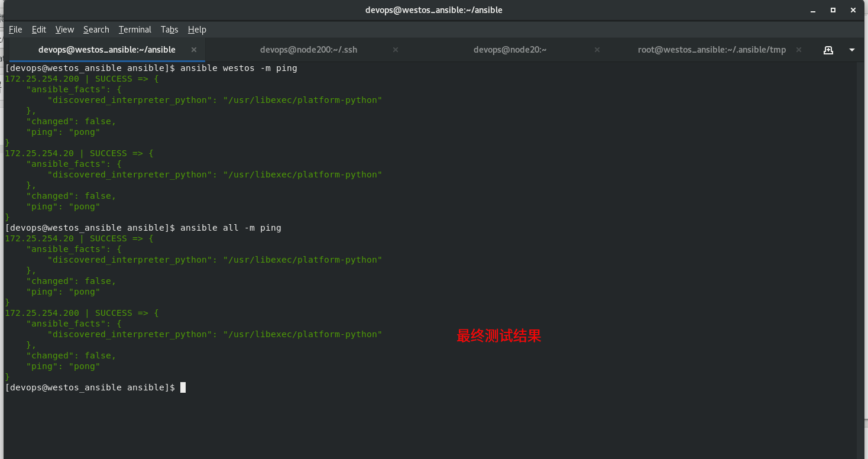Open the Help menu
Viewport: 868px width, 459px height.
[x=197, y=30]
